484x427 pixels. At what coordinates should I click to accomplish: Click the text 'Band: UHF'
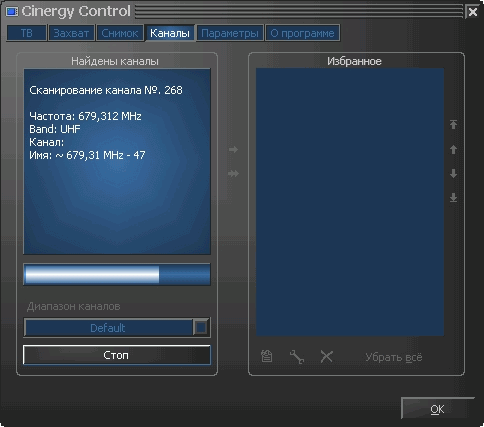[x=55, y=129]
